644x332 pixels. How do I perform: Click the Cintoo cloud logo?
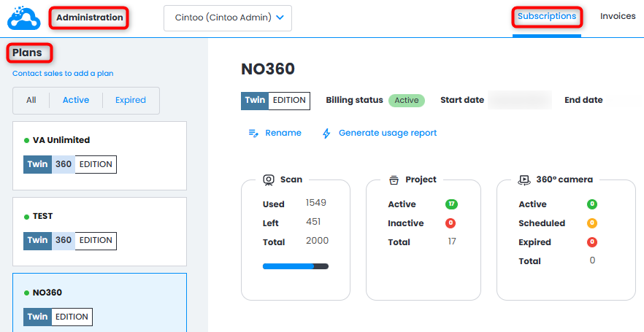24,18
